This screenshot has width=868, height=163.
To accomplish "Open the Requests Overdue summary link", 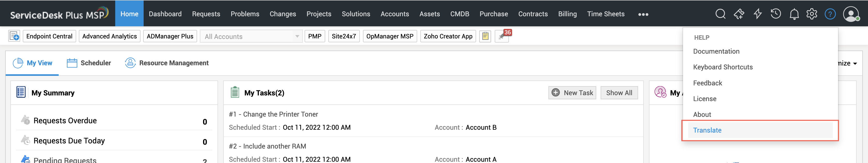I will click(x=65, y=121).
